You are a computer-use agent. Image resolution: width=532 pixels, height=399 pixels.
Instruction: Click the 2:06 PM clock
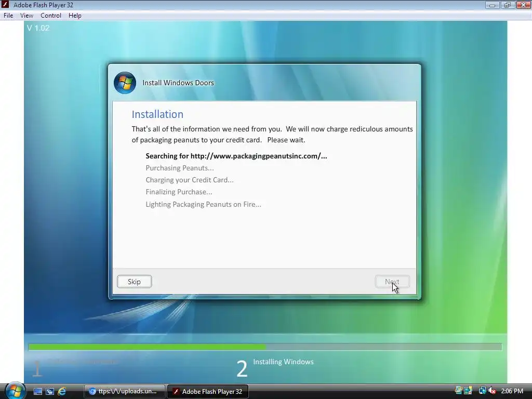[512, 391]
